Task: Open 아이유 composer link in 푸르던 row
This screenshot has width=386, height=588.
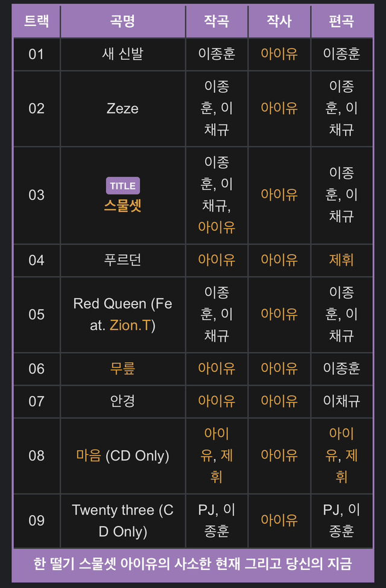Action: (217, 260)
